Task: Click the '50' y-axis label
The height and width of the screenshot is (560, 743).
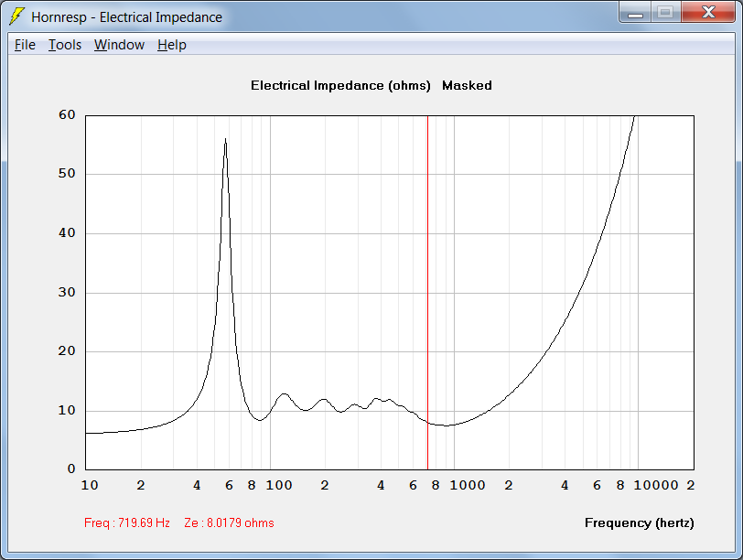Action: pyautogui.click(x=67, y=174)
